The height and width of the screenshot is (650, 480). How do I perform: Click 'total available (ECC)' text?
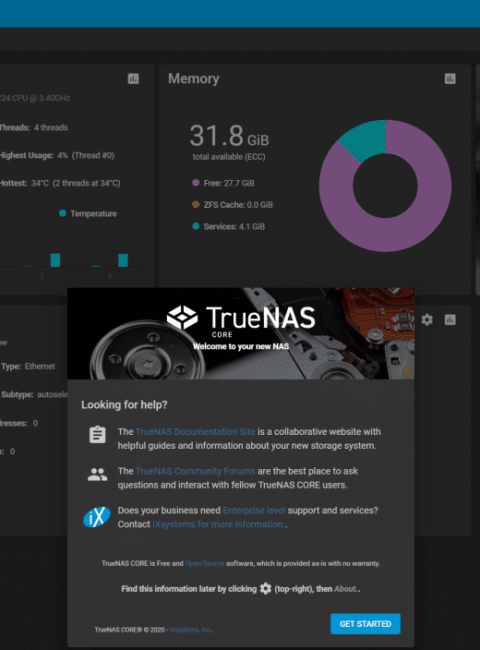click(x=229, y=157)
